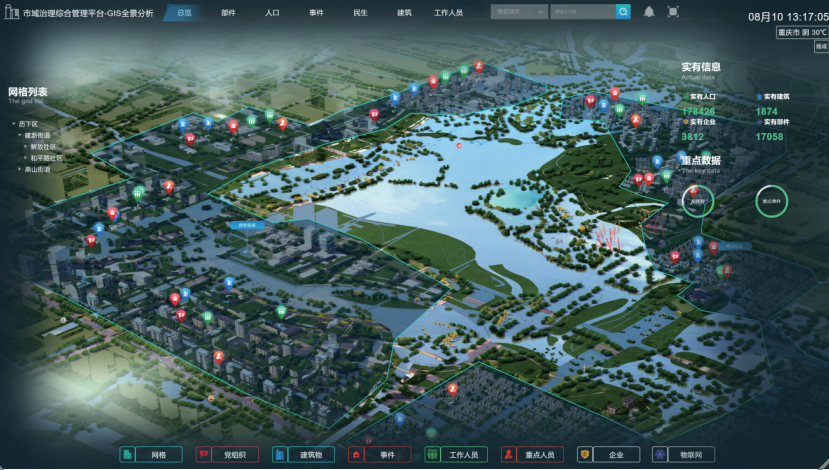This screenshot has height=470, width=829.
Task: Select 解放社区 in the grid list
Action: (44, 146)
